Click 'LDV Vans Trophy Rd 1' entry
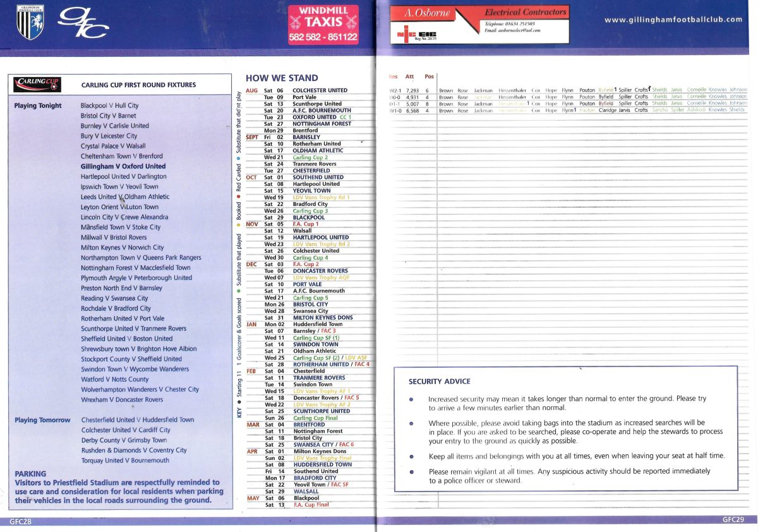The height and width of the screenshot is (532, 758). point(322,197)
